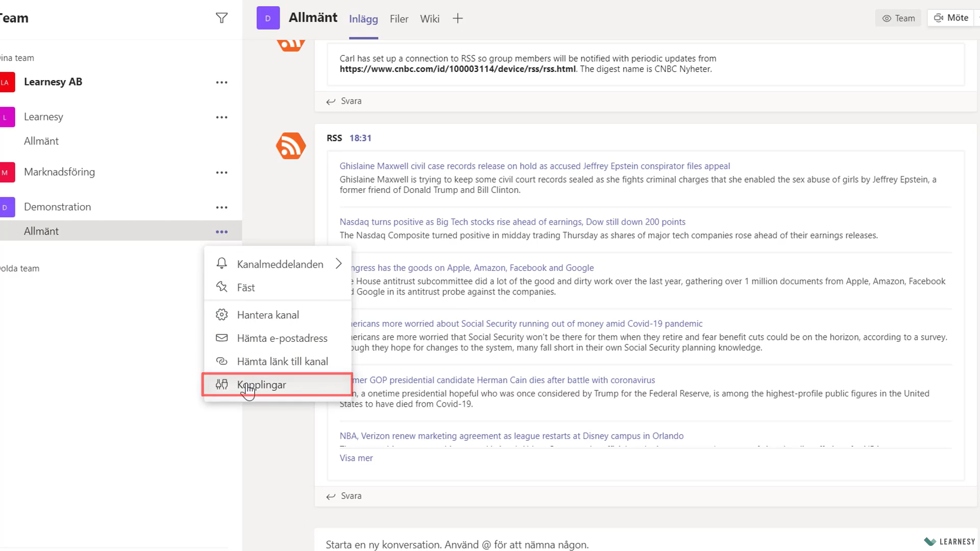Click the RSS feed icon beside 18:31 post
Screen dimensions: 980x551
tap(291, 146)
